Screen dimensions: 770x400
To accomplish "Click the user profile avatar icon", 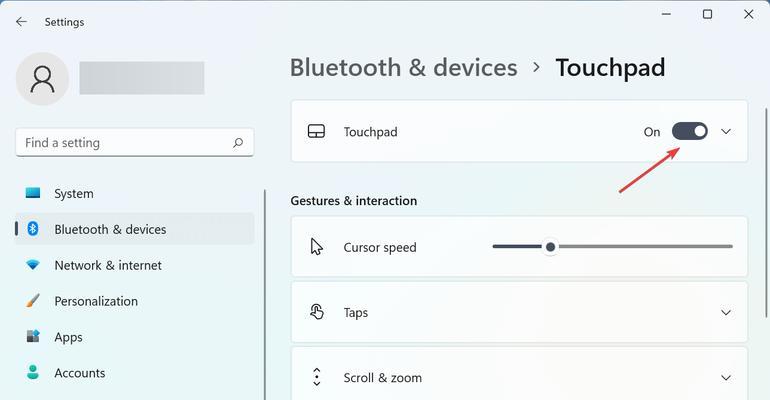I will 42,79.
